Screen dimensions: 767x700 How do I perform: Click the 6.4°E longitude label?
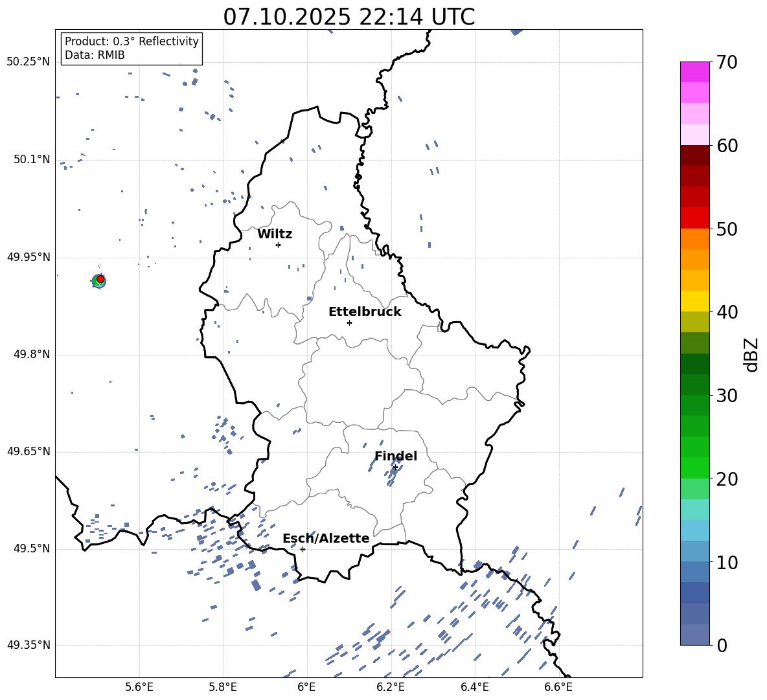(x=474, y=688)
